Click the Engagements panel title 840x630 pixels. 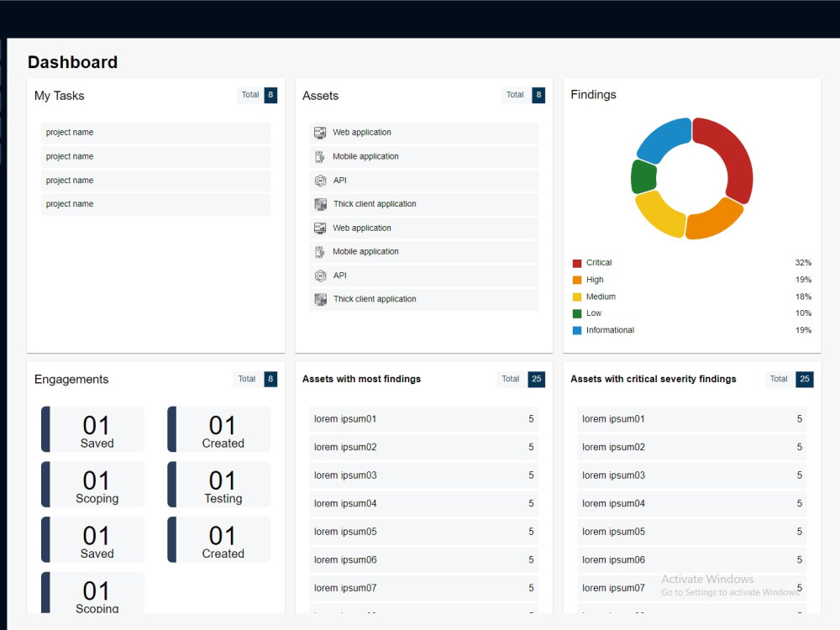click(x=71, y=380)
